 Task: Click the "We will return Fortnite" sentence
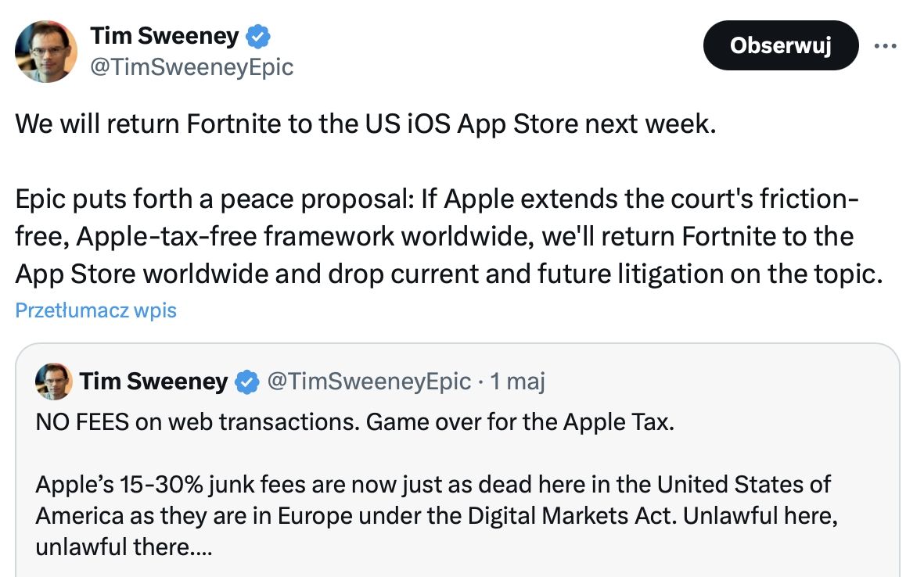click(365, 124)
